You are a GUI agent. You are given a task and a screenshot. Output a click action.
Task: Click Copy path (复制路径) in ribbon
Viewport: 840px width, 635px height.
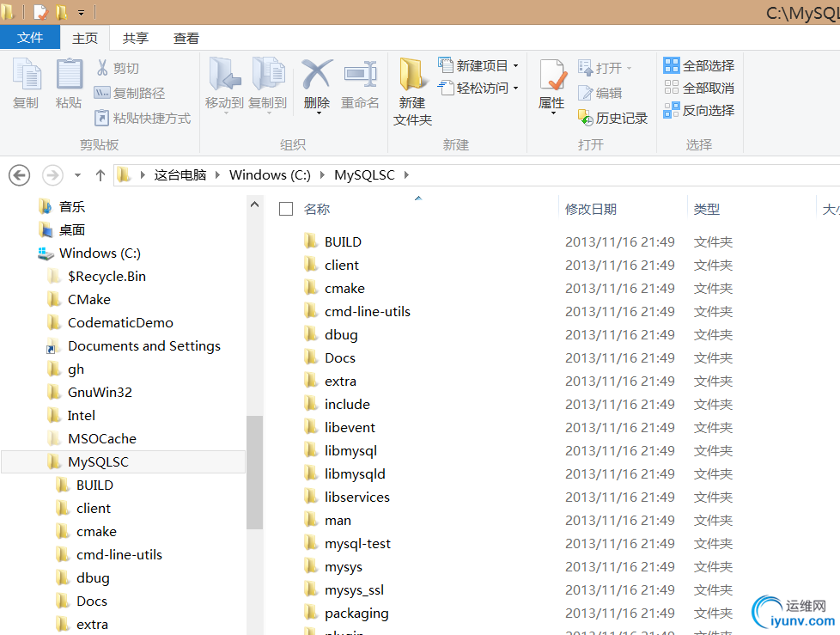coord(129,93)
